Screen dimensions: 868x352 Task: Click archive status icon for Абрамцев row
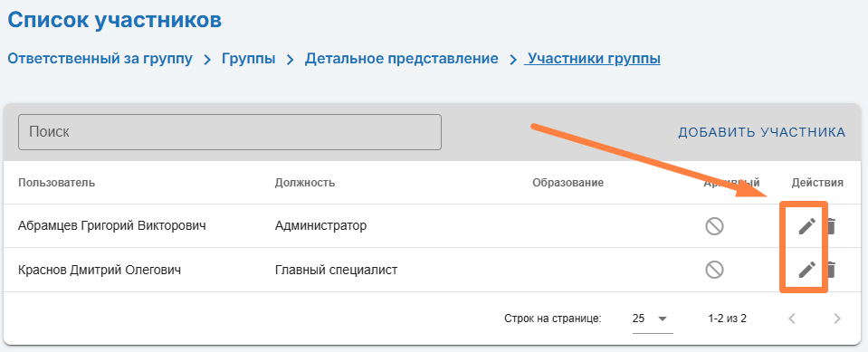[714, 226]
